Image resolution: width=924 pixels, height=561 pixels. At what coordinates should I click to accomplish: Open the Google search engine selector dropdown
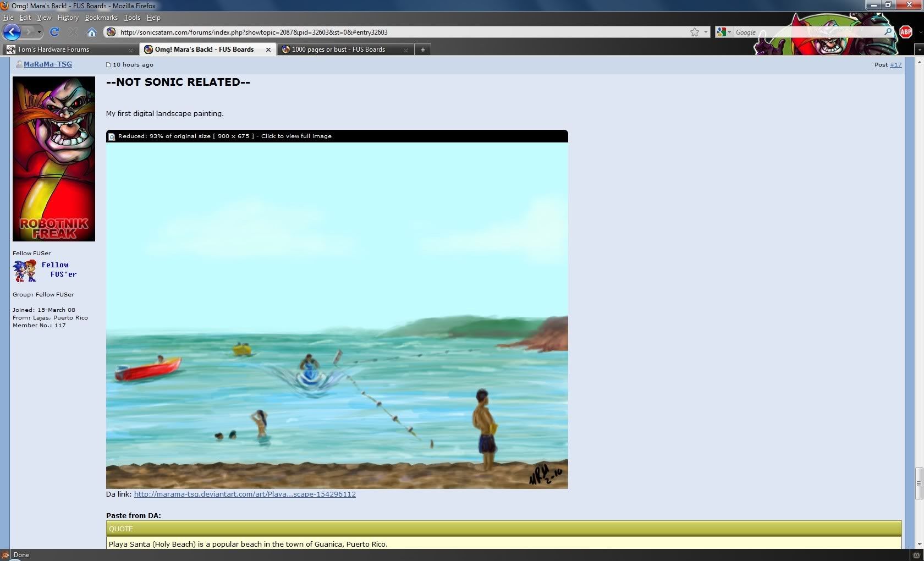coord(724,32)
